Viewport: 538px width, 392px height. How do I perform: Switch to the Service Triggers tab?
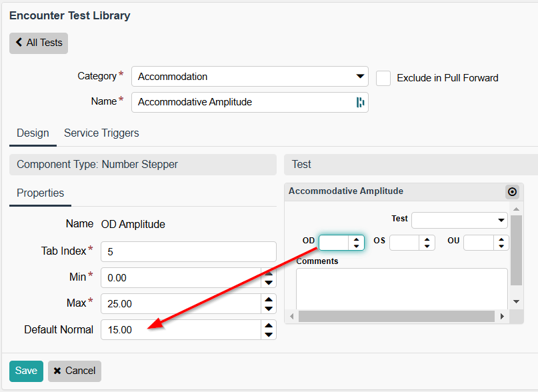[x=101, y=133]
